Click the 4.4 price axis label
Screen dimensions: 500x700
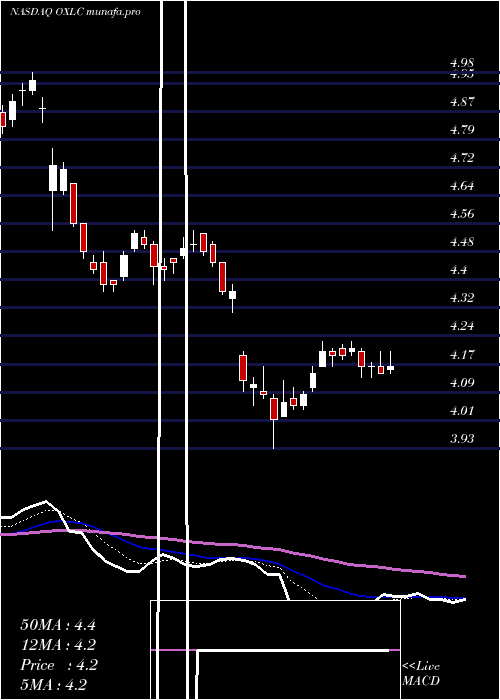[x=459, y=270]
